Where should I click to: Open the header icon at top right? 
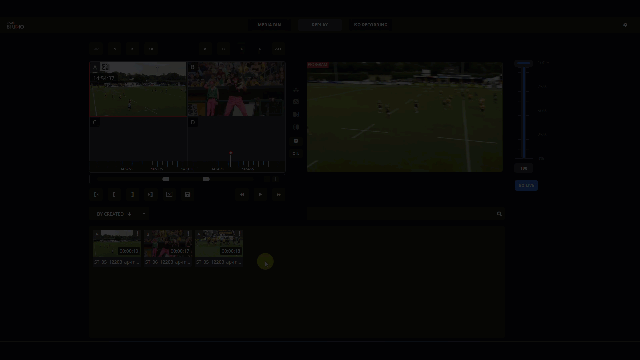pyautogui.click(x=625, y=25)
